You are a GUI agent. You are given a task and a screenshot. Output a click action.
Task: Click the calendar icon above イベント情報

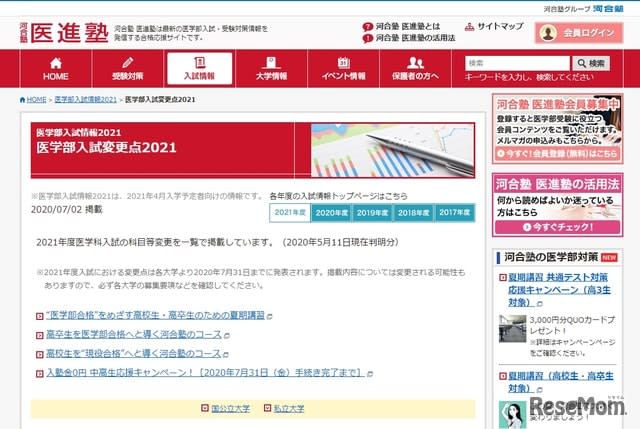(343, 62)
